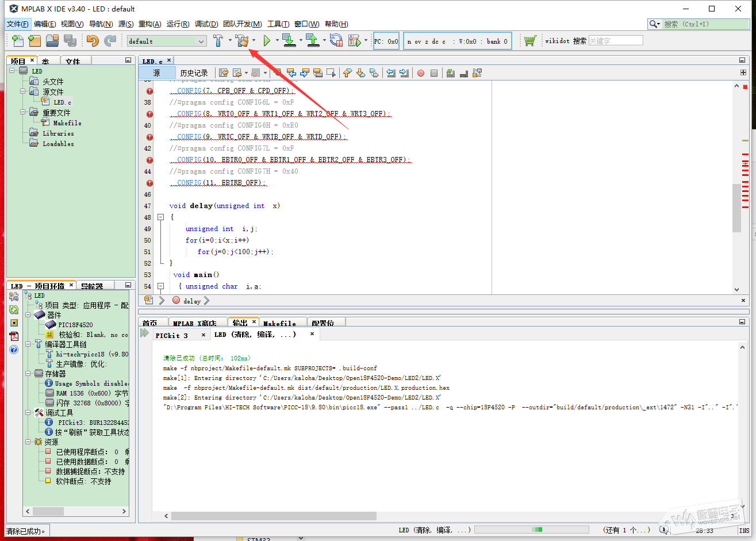
Task: Collapse the 编译器工具链 dashboard node
Action: (28, 344)
